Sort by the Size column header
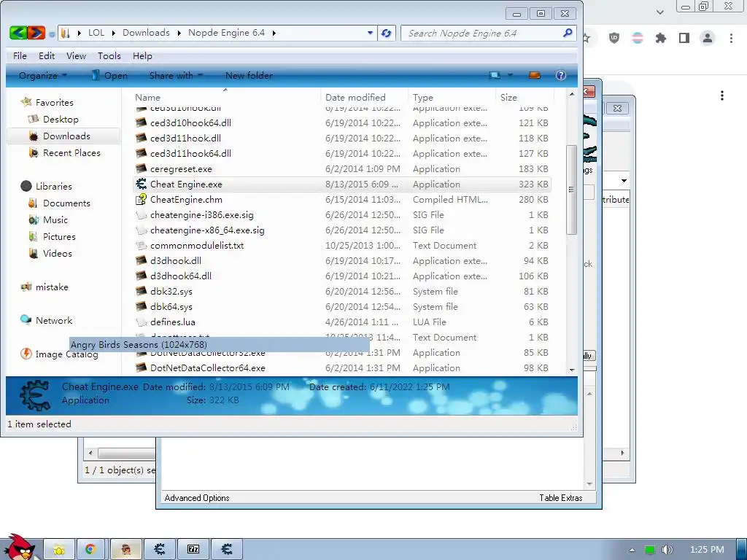The height and width of the screenshot is (560, 747). 524,97
